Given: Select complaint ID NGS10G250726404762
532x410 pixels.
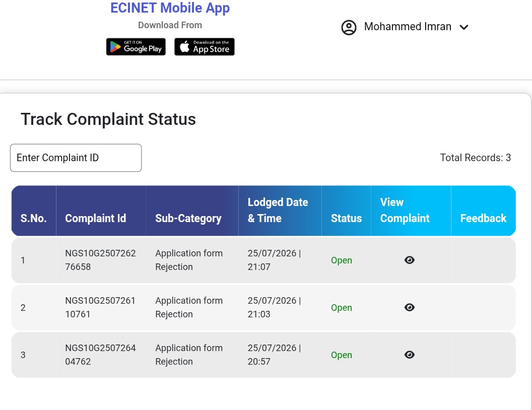Looking at the screenshot, I should point(100,355).
